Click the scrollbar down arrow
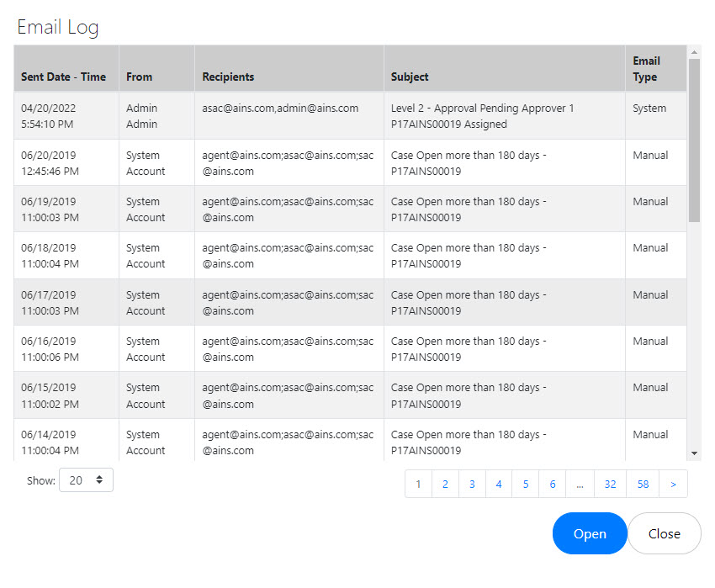 694,453
